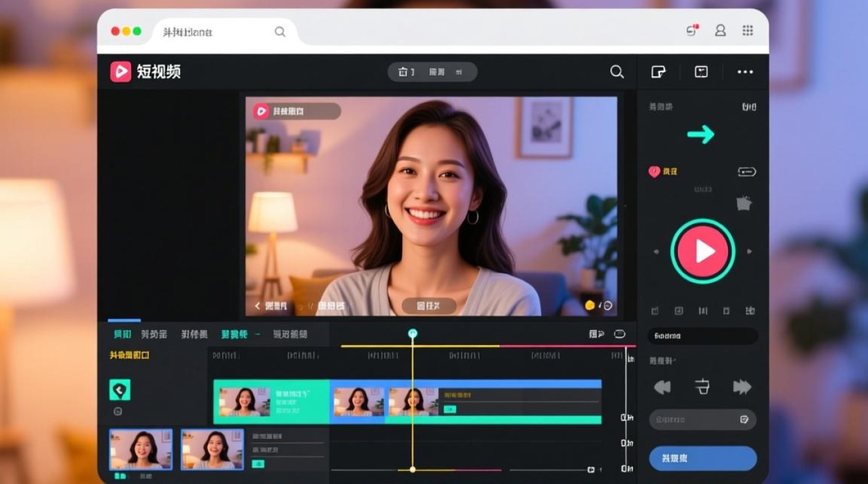The height and width of the screenshot is (484, 868).
Task: Click the yellow-red progress bar above the ruler
Action: point(488,347)
